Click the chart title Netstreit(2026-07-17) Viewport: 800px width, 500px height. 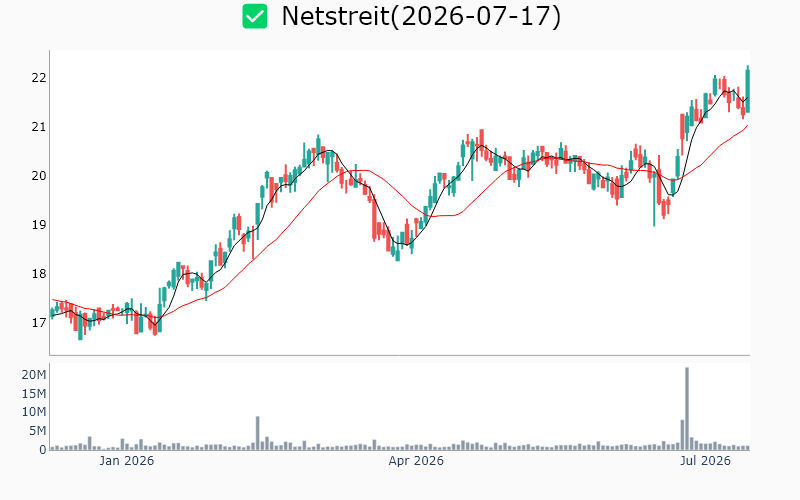(421, 16)
